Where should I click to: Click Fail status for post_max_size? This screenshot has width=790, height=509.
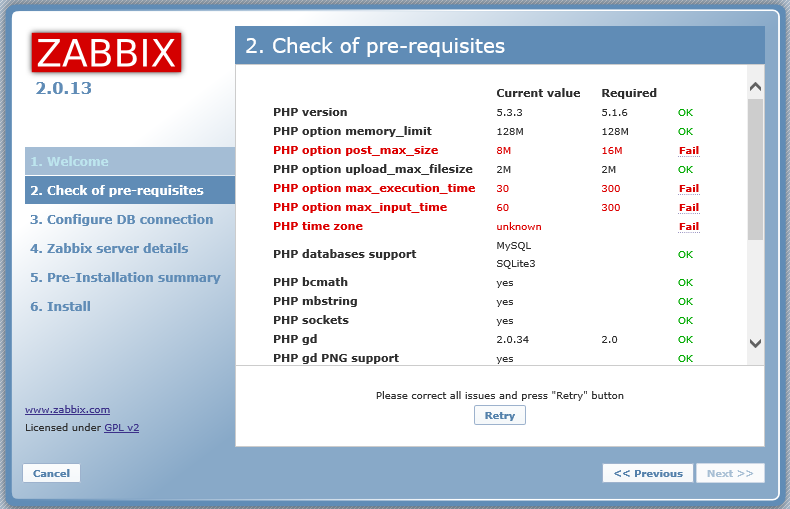click(688, 150)
